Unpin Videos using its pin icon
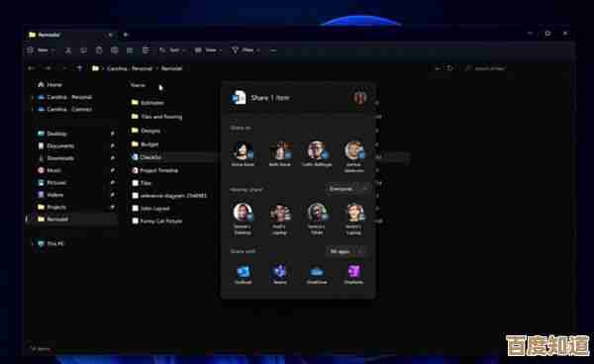This screenshot has height=364, width=594. (113, 195)
